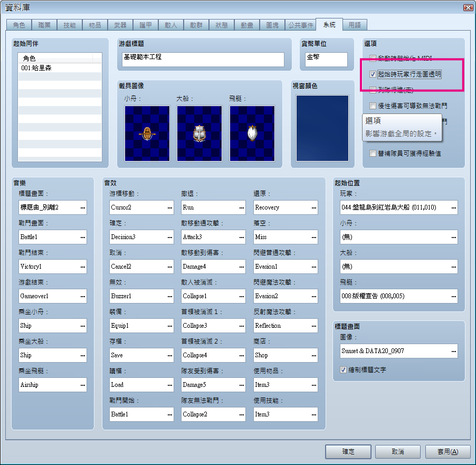
Task: Open the 存檔 sound selector showing Save
Action: click(141, 355)
